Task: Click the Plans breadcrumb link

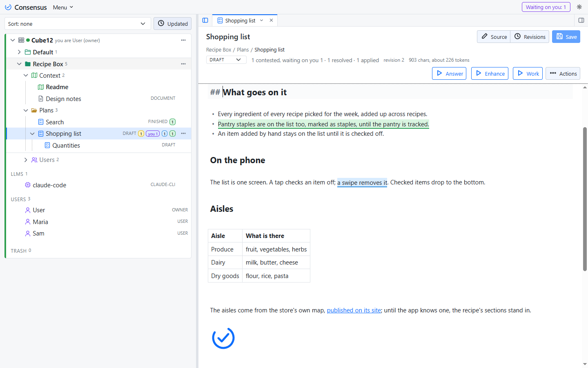Action: (243, 50)
